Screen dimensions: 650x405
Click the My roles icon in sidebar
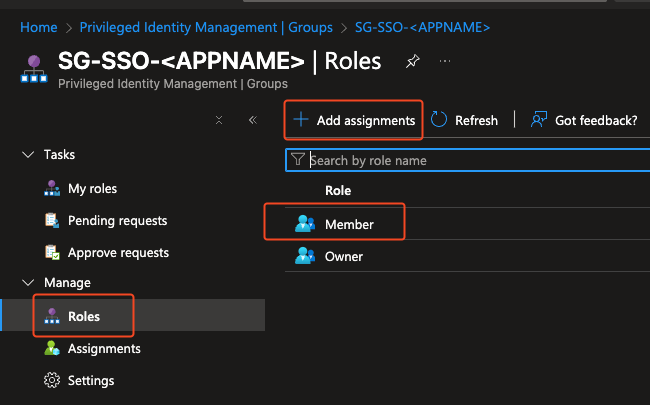pos(52,188)
